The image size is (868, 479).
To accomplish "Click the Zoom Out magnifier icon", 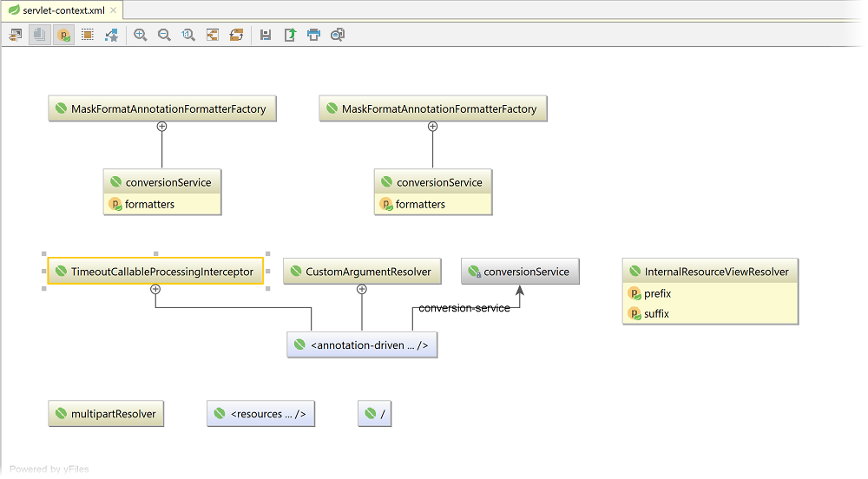I will point(164,35).
